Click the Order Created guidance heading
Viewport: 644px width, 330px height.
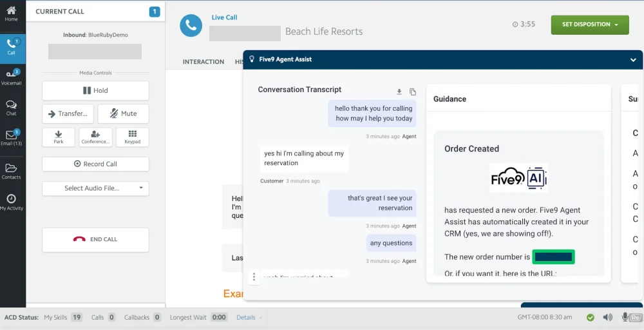tap(471, 149)
